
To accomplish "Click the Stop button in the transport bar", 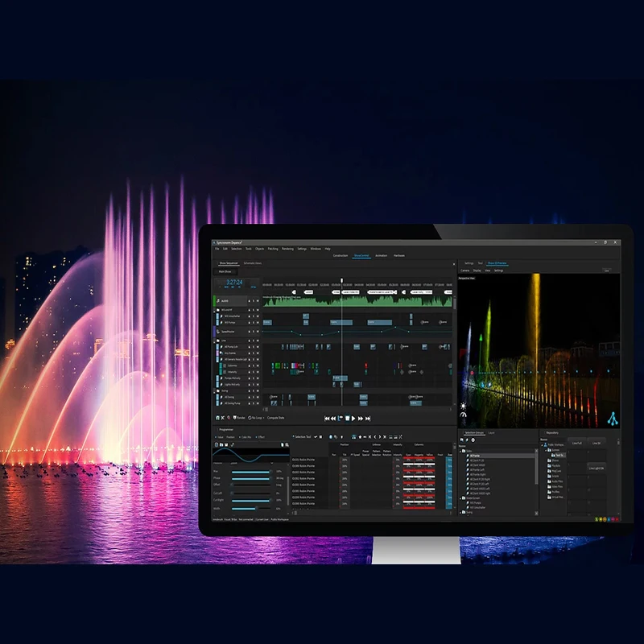I will [x=348, y=418].
